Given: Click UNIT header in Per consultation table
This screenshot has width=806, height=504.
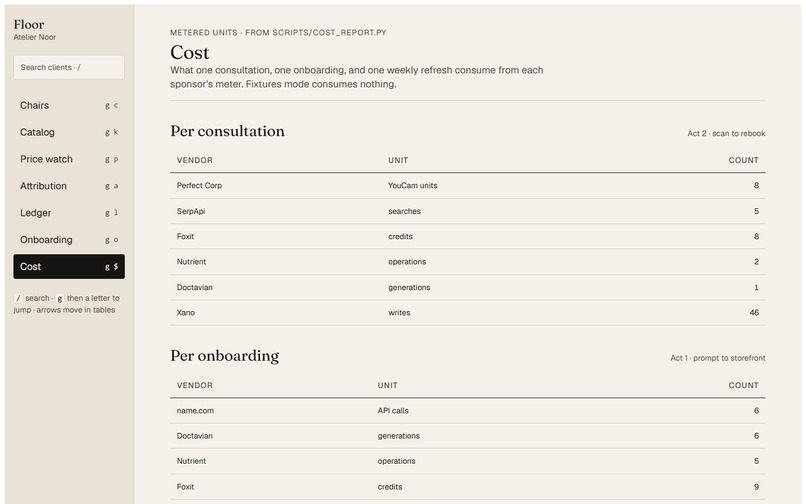Looking at the screenshot, I should [398, 160].
